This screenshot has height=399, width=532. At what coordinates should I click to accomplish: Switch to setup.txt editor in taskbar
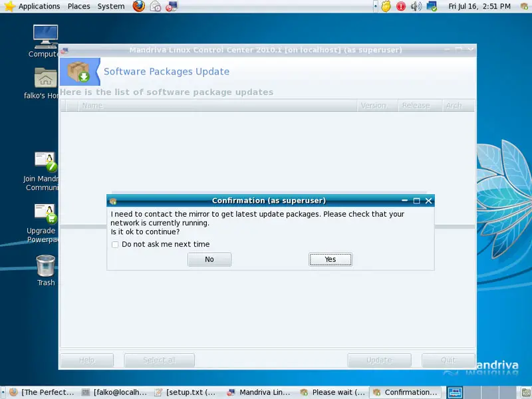click(x=186, y=392)
